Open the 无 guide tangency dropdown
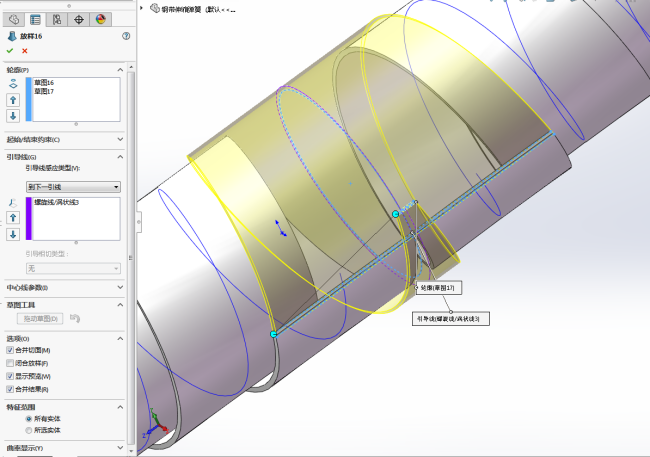 coord(73,269)
